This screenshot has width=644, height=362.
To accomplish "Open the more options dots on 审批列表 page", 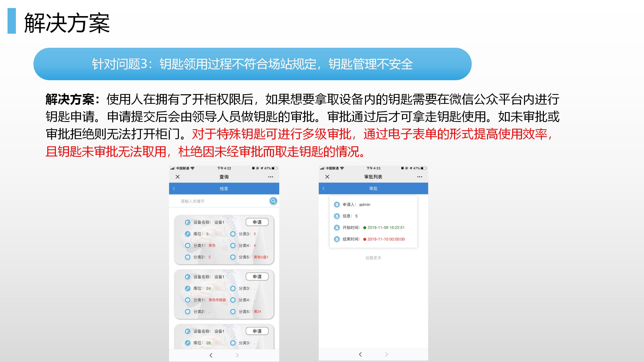I will pyautogui.click(x=420, y=177).
